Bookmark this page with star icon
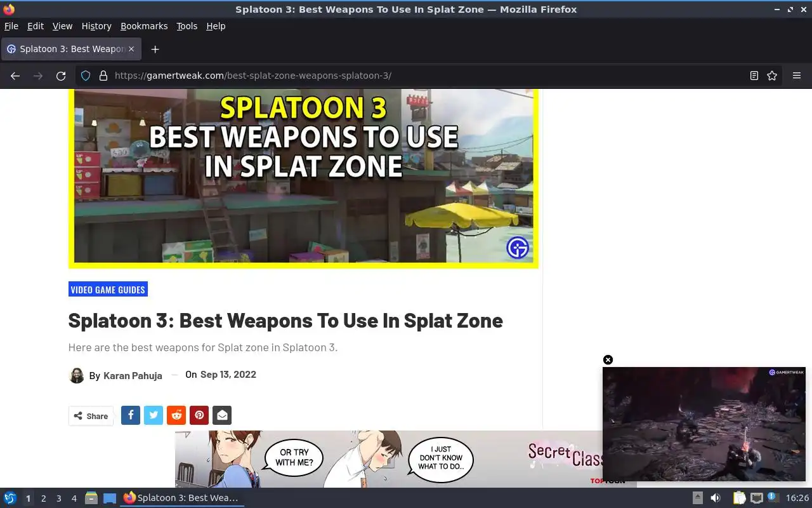 pos(772,76)
